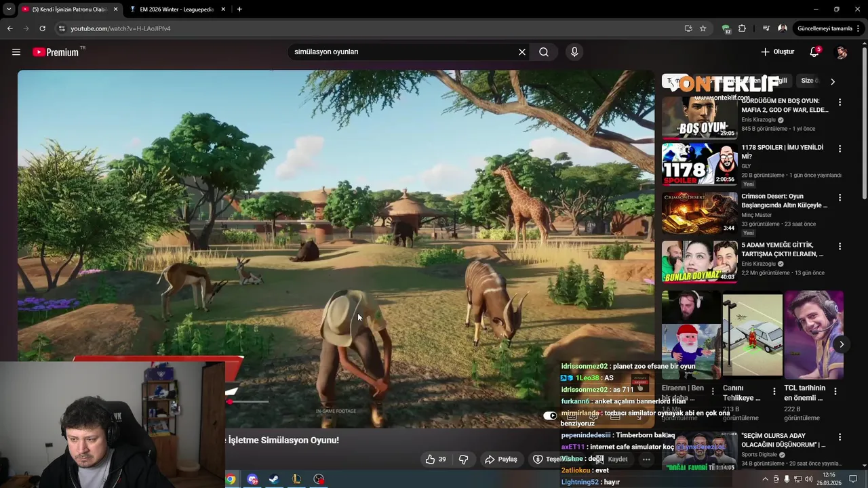Open Chrome three-dot menu

tap(859, 28)
